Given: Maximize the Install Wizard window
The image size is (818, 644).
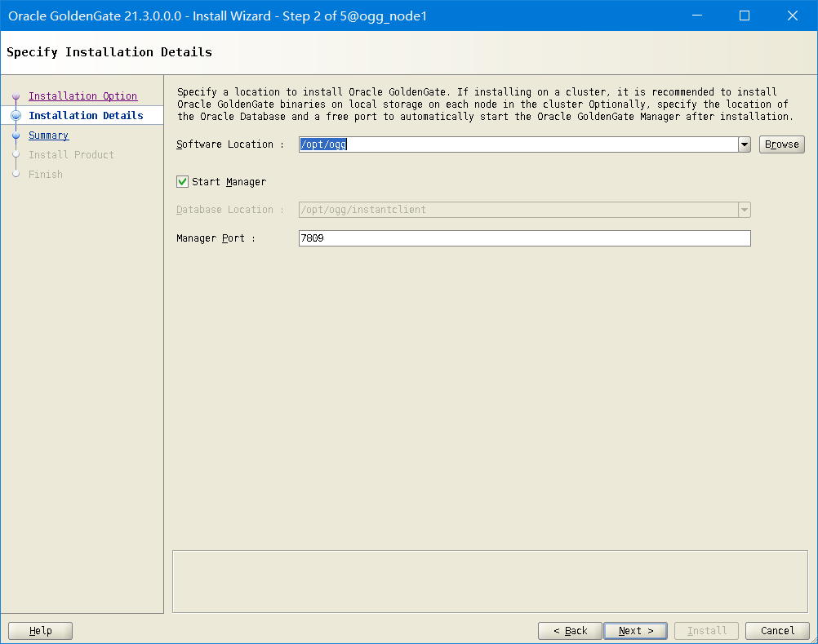Looking at the screenshot, I should point(745,16).
